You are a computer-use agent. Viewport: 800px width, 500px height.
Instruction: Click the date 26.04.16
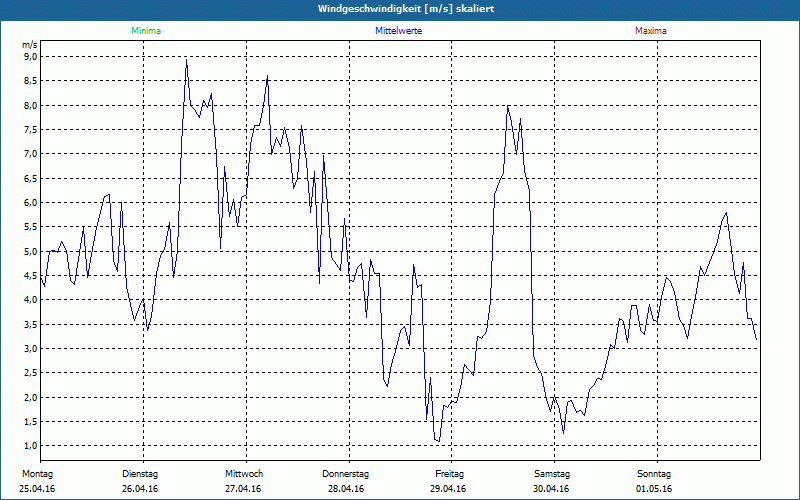(x=140, y=489)
